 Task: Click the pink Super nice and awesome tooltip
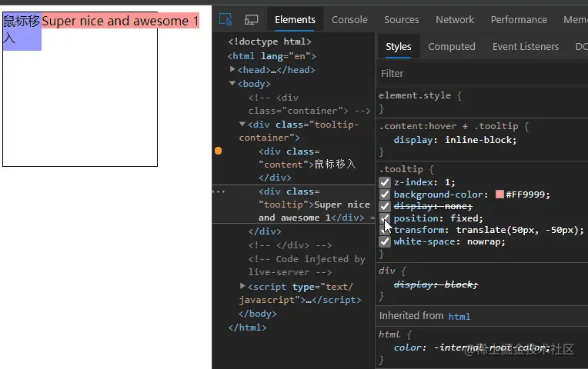pos(120,21)
